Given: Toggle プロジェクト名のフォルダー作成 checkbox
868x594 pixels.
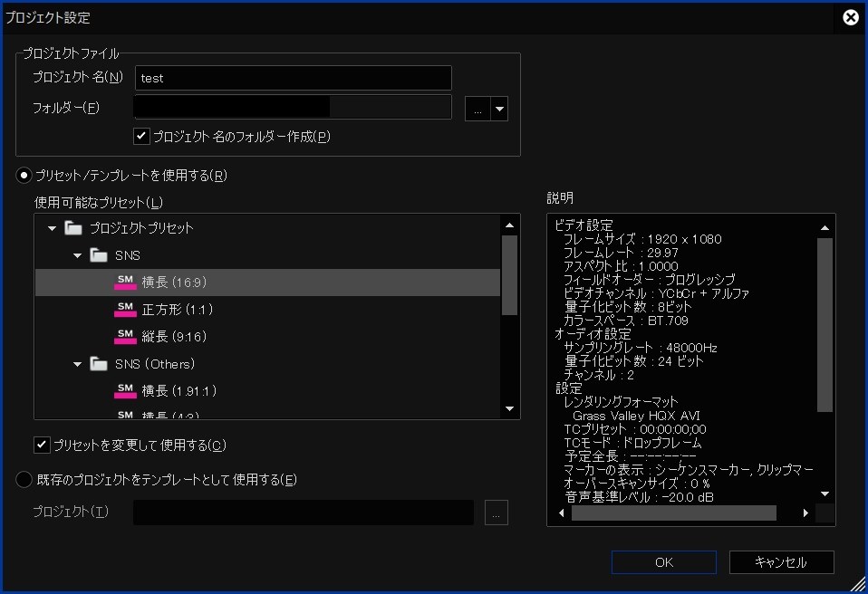Looking at the screenshot, I should [141, 136].
